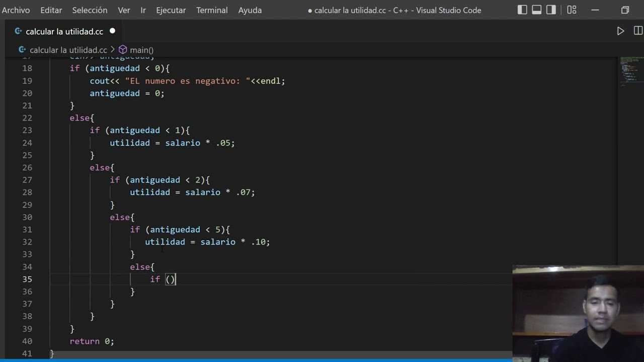This screenshot has width=644, height=362.
Task: Click the "else{" on line 34
Action: pos(142,266)
